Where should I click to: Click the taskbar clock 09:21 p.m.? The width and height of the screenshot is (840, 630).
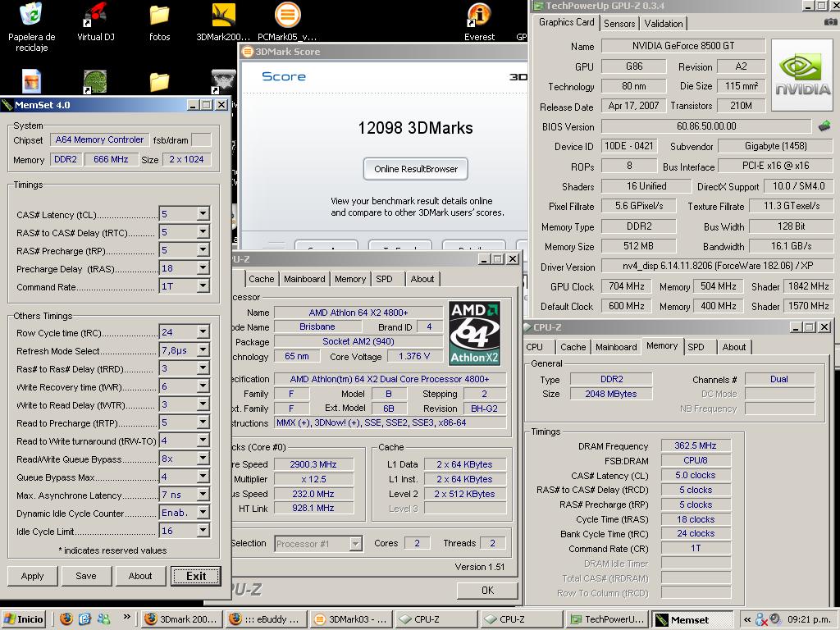pyautogui.click(x=808, y=620)
